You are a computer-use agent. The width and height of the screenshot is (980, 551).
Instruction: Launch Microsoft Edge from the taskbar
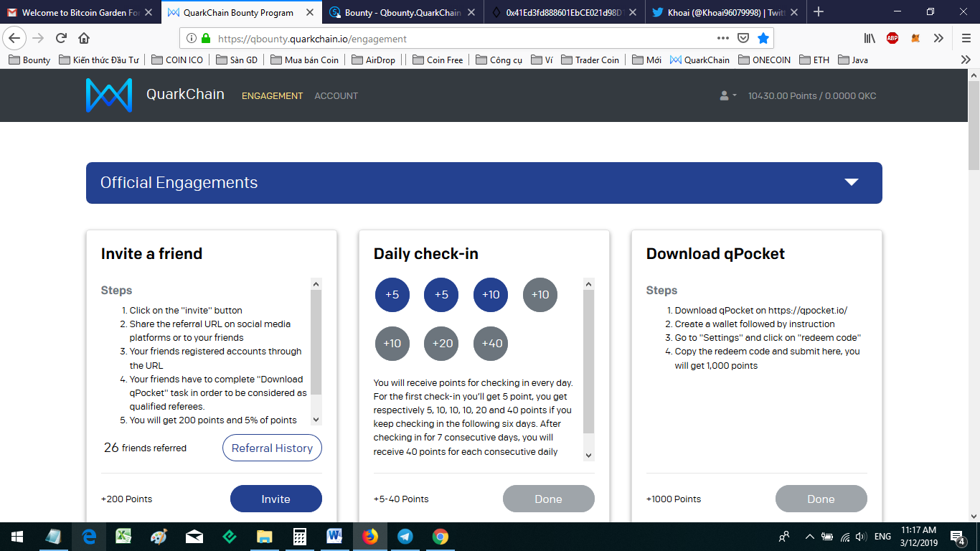click(89, 537)
